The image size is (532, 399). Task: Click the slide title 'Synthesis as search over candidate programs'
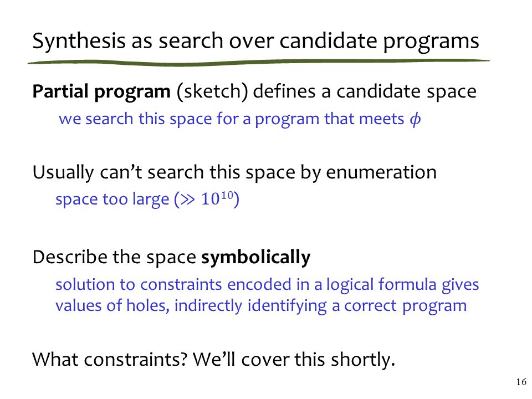pyautogui.click(x=255, y=42)
